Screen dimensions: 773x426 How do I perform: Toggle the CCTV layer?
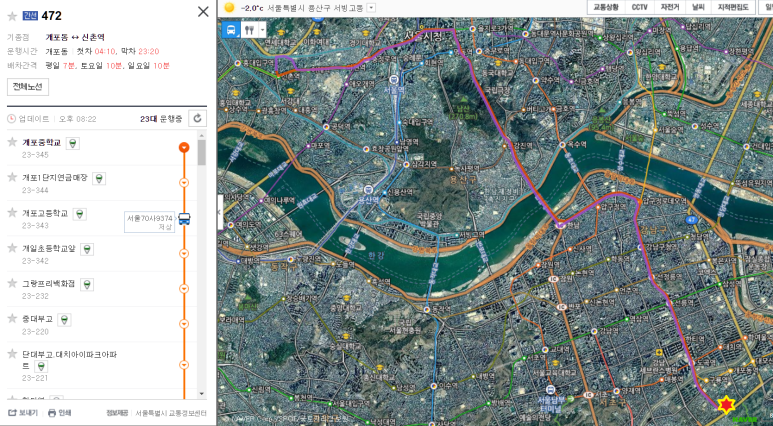click(x=639, y=7)
